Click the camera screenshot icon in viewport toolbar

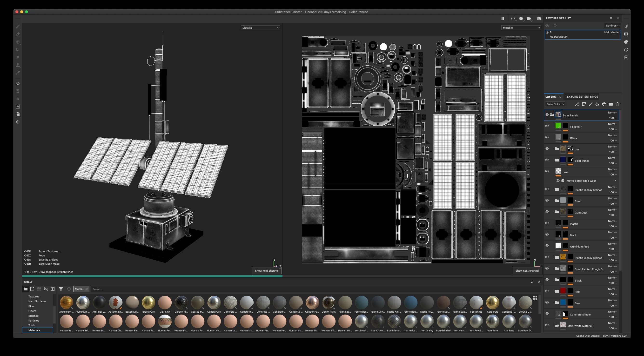(539, 19)
